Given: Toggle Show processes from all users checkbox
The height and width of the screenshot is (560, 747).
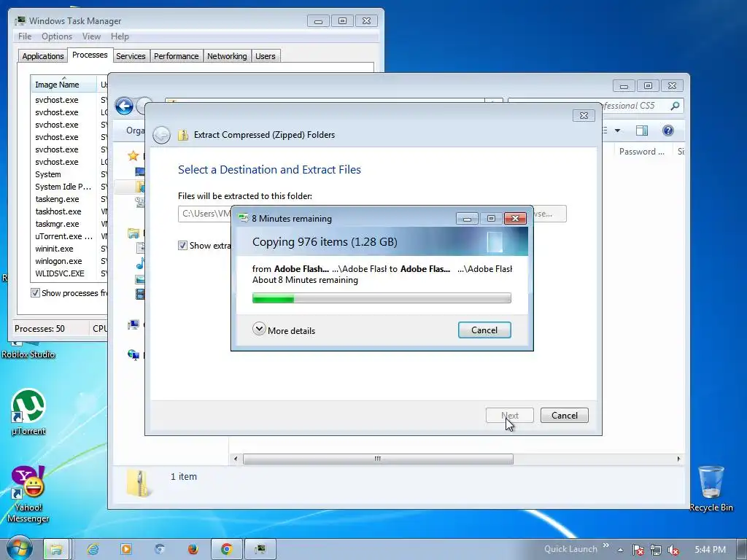Looking at the screenshot, I should click(35, 293).
